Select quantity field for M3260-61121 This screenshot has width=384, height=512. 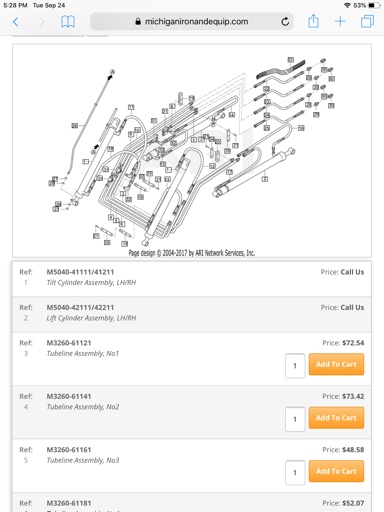click(295, 366)
